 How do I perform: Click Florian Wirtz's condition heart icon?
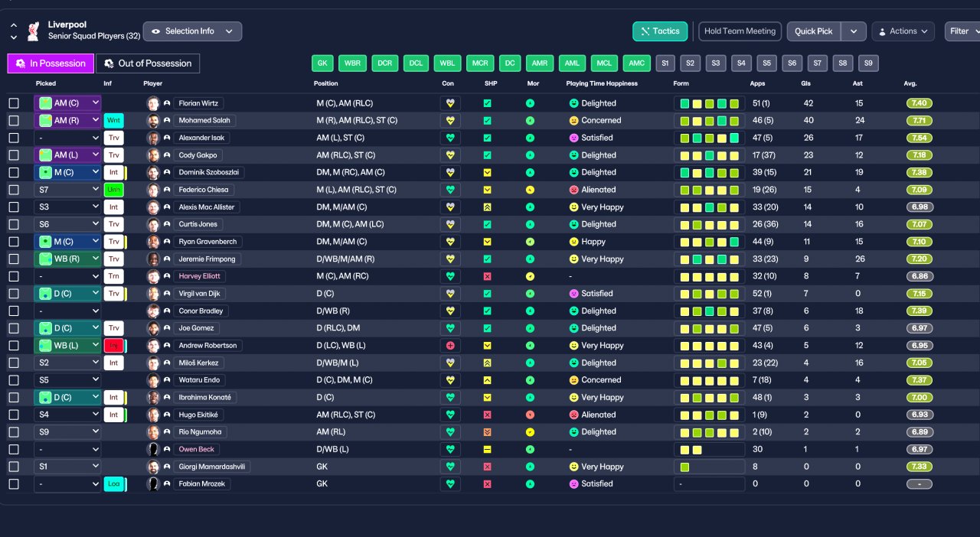(450, 103)
